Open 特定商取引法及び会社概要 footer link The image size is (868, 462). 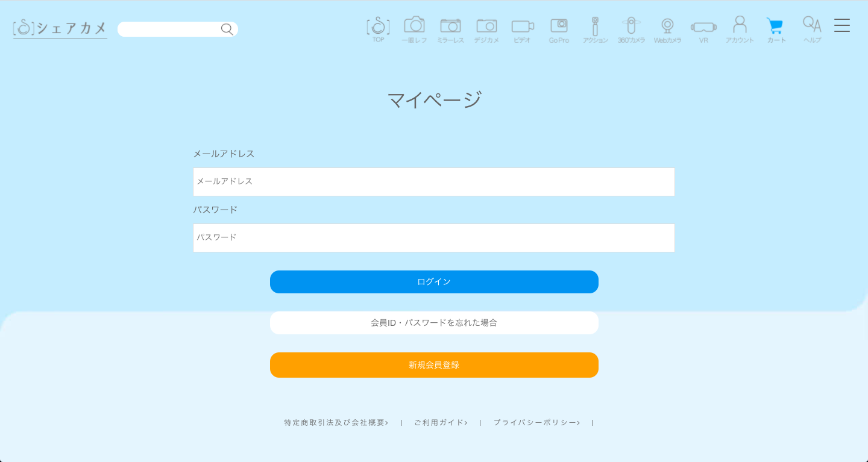click(336, 423)
